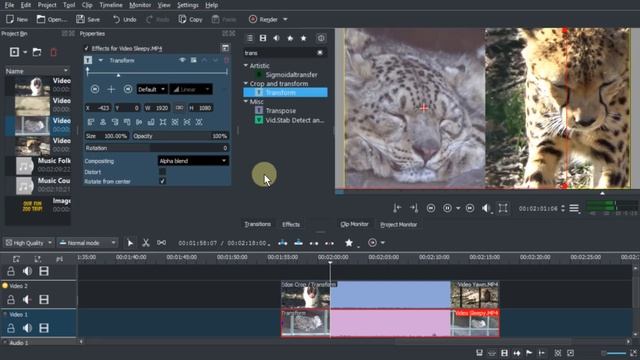Show audio effects in the effects list
The image size is (640, 360).
pyautogui.click(x=276, y=38)
